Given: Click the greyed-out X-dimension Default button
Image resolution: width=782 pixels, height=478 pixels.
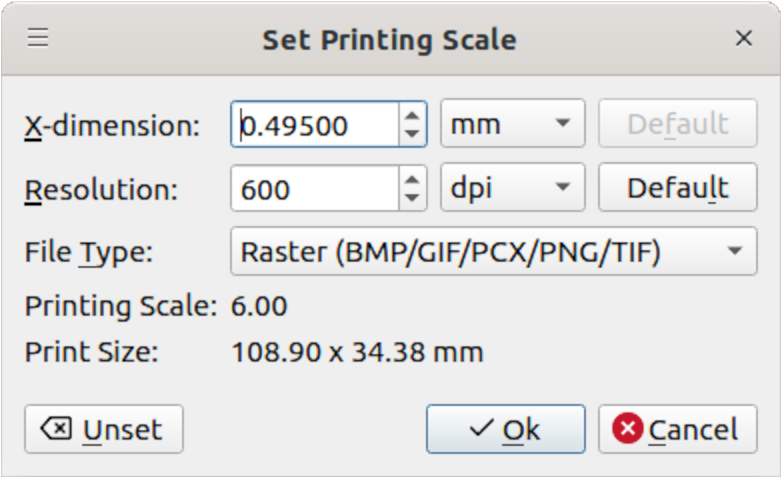Looking at the screenshot, I should click(677, 125).
